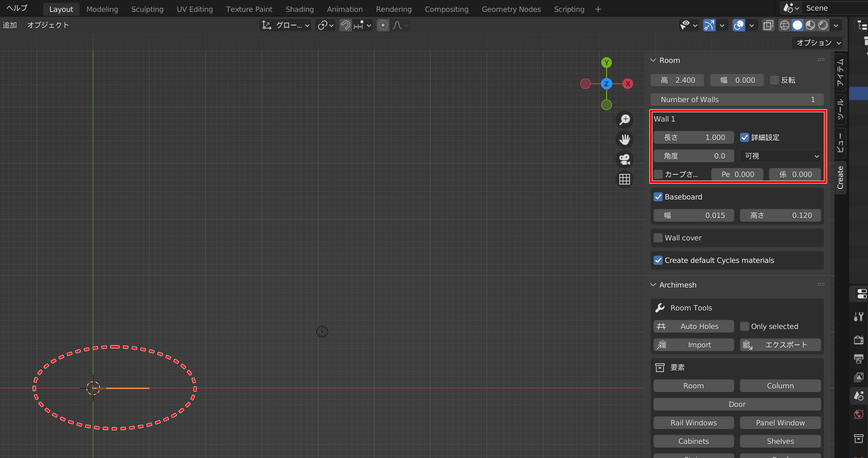Click the pan view hand icon
The height and width of the screenshot is (458, 868).
(625, 140)
